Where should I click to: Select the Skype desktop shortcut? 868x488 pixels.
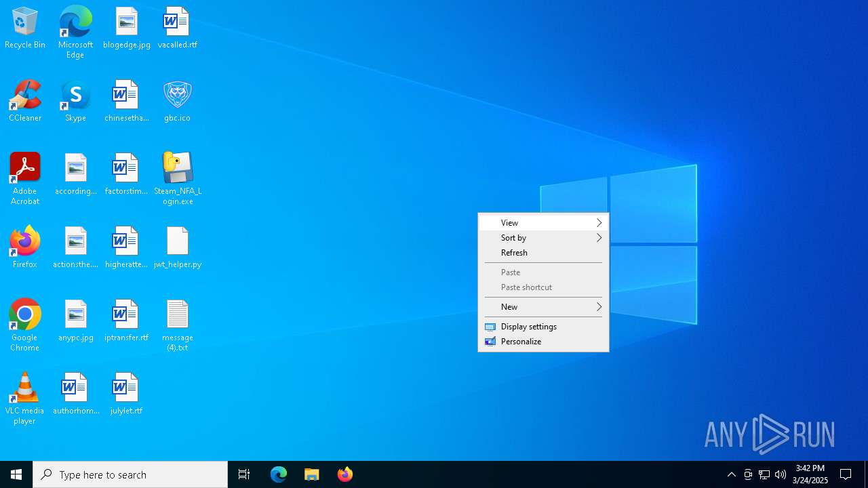pos(75,102)
